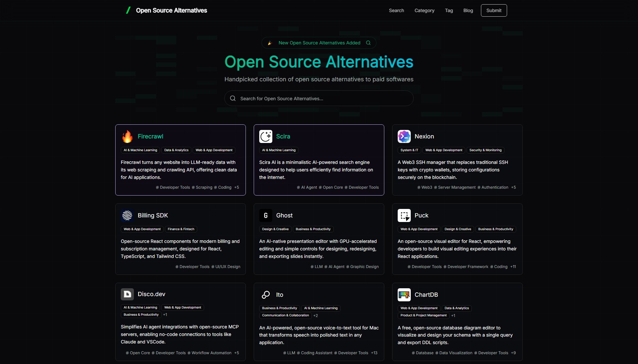Select Data & Analytics badge on Firecrawl
The height and width of the screenshot is (364, 638).
click(x=176, y=150)
